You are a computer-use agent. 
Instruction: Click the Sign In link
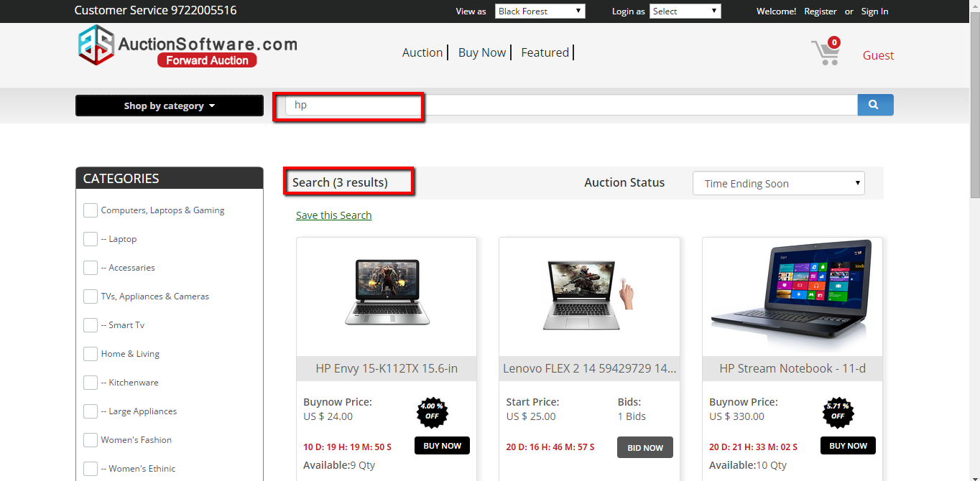(875, 11)
